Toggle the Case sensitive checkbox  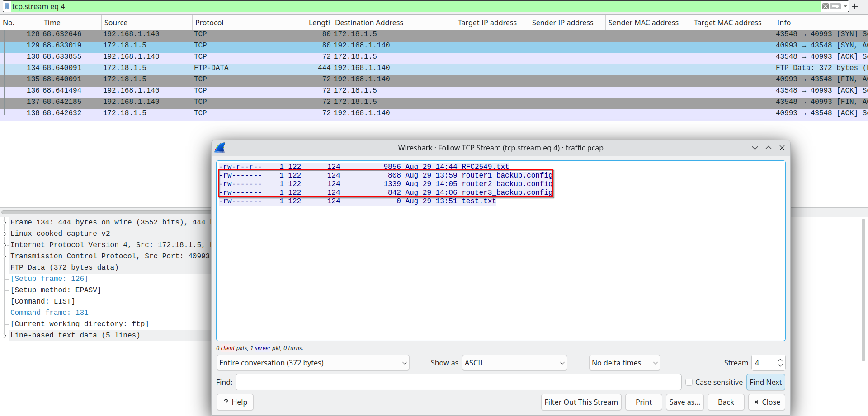click(x=689, y=382)
